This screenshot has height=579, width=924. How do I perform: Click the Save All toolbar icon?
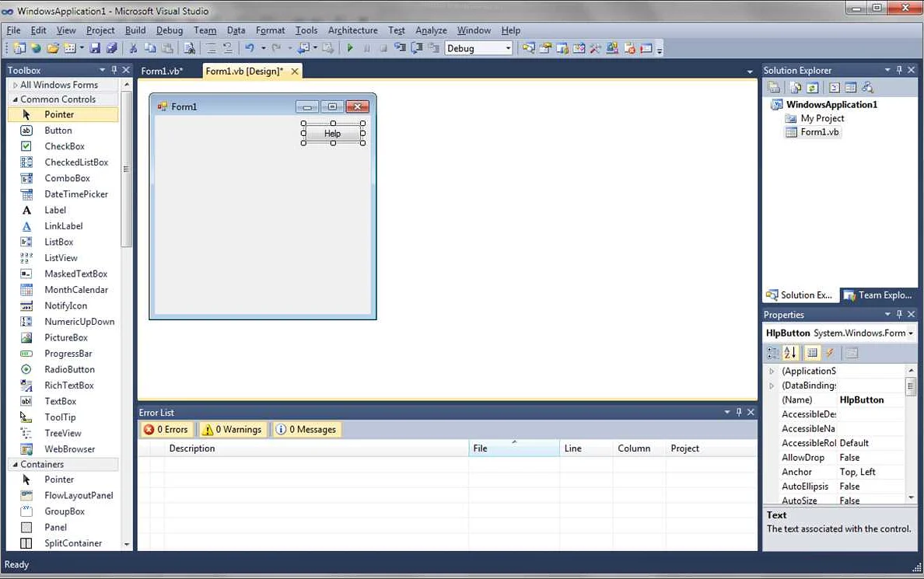(x=111, y=48)
